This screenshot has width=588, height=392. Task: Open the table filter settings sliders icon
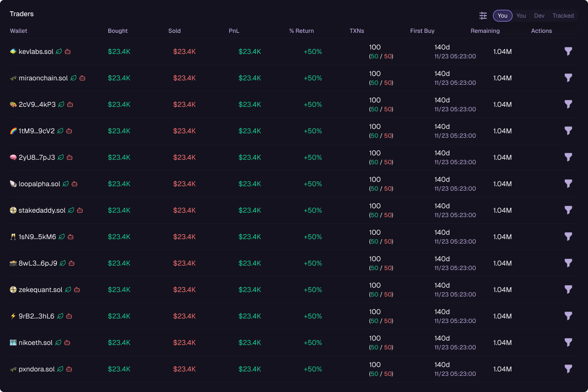(x=483, y=16)
